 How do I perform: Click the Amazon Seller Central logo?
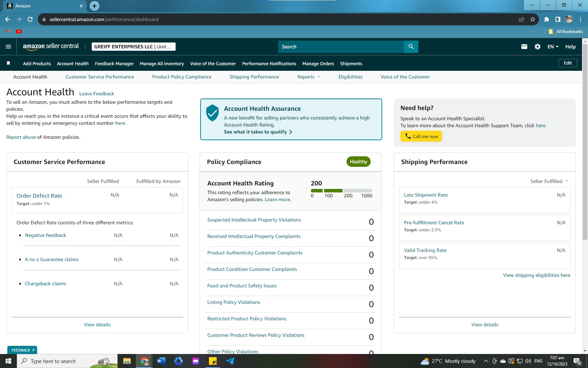pyautogui.click(x=51, y=47)
